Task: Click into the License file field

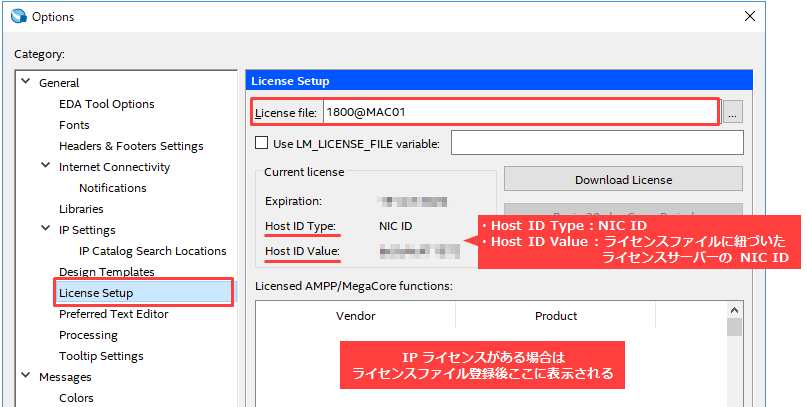Action: click(x=520, y=112)
